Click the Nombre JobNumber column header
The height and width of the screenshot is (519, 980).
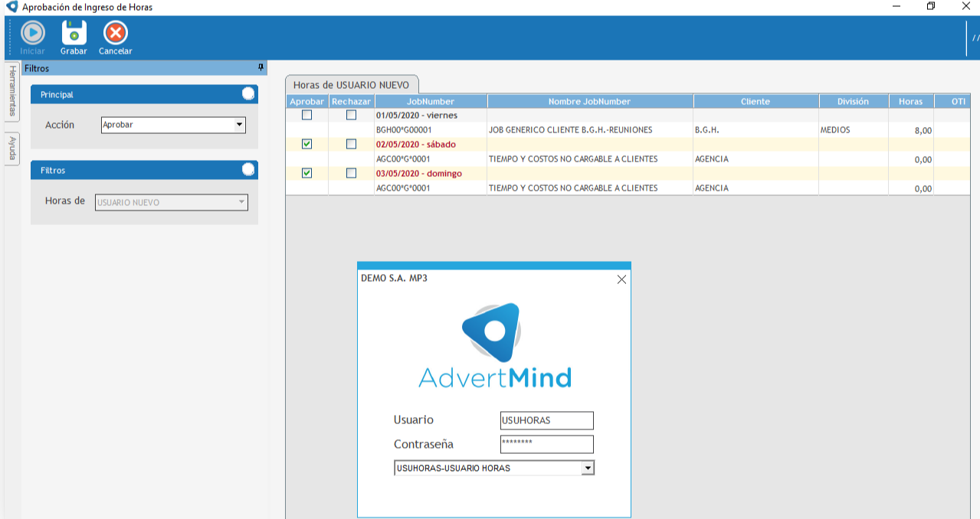click(589, 101)
